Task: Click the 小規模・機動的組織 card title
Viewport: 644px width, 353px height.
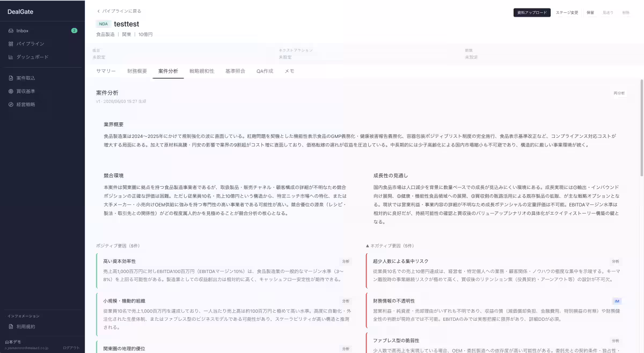Action: [x=124, y=301]
